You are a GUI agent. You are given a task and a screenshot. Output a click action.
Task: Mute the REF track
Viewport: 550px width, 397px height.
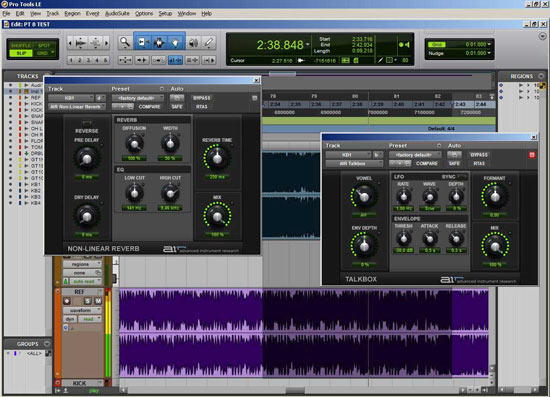pyautogui.click(x=98, y=301)
